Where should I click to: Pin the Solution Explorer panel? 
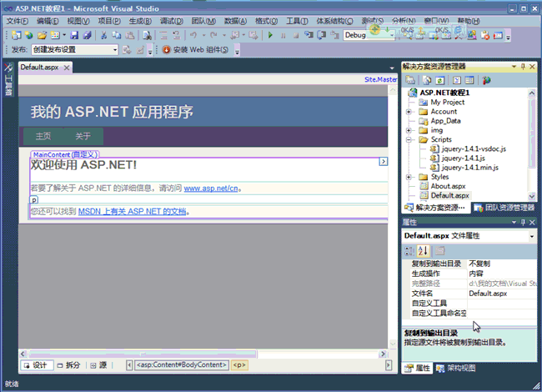tap(523, 67)
